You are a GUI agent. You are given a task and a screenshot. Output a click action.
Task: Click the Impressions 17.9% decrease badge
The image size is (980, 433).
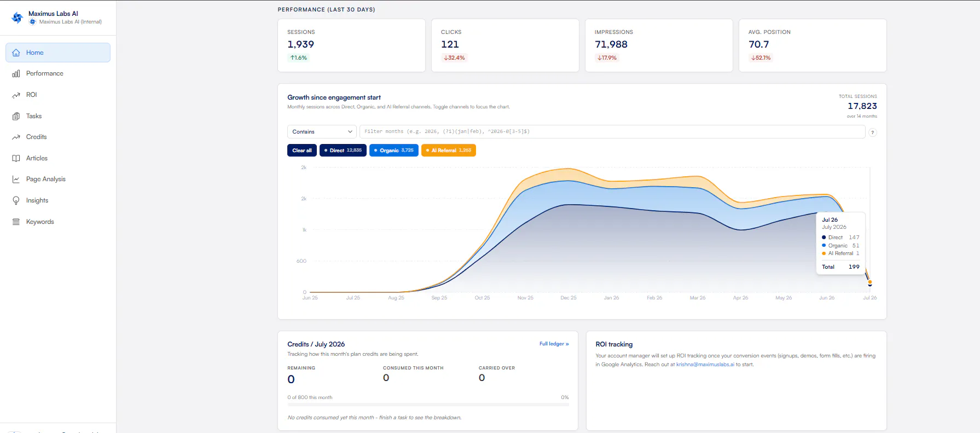[x=607, y=57]
